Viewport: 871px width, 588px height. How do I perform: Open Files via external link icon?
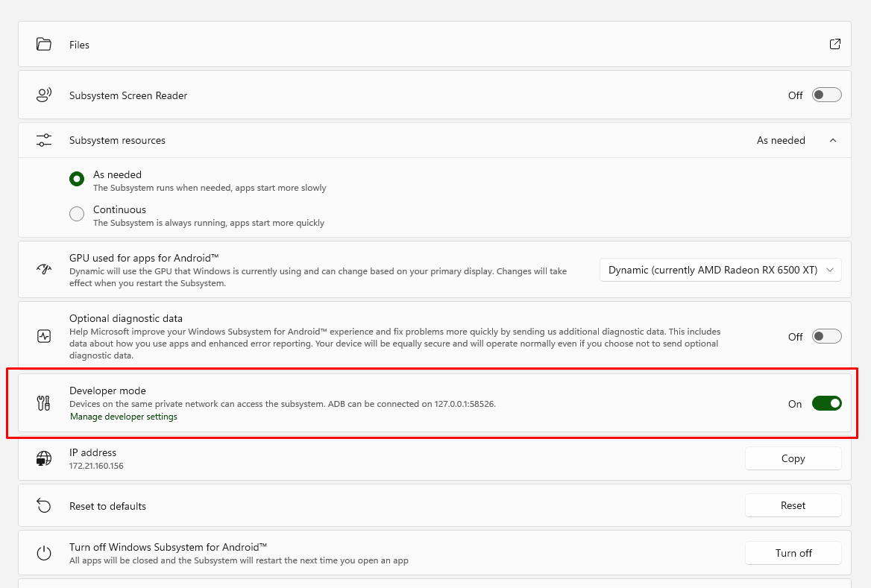pyautogui.click(x=835, y=44)
